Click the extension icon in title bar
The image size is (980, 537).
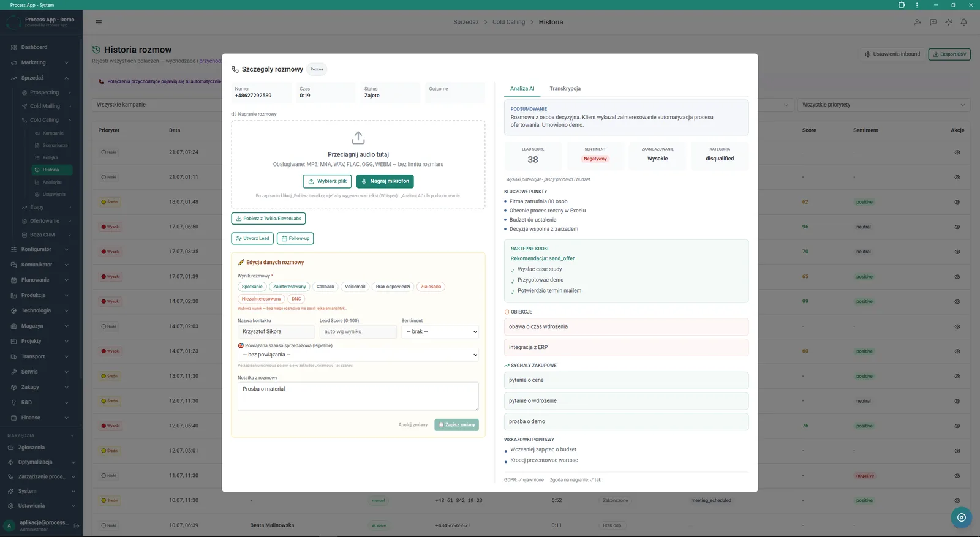(902, 5)
